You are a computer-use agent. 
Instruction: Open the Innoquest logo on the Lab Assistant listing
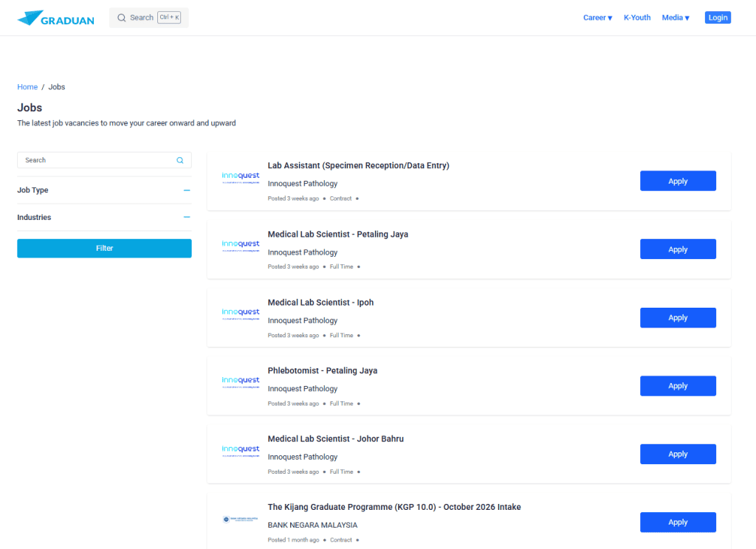click(241, 177)
